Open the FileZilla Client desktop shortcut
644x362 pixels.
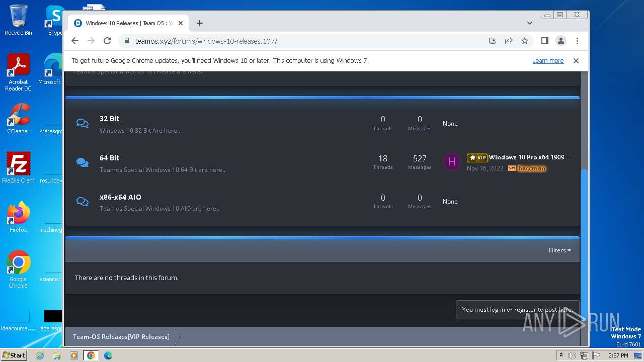[x=18, y=168]
